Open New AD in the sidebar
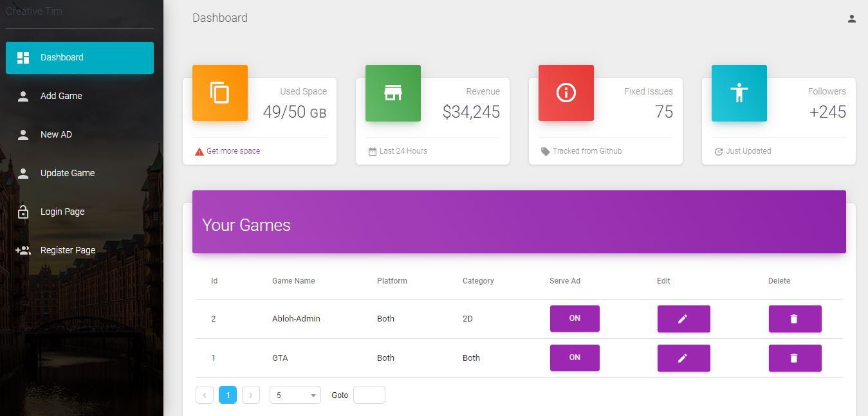 [56, 134]
